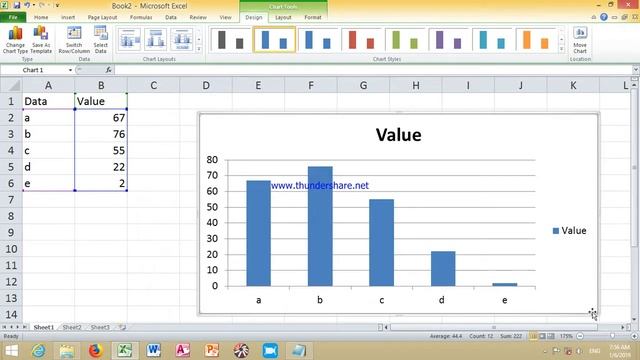This screenshot has height=360, width=640.
Task: Adjust the zoom slider in status bar
Action: point(612,336)
